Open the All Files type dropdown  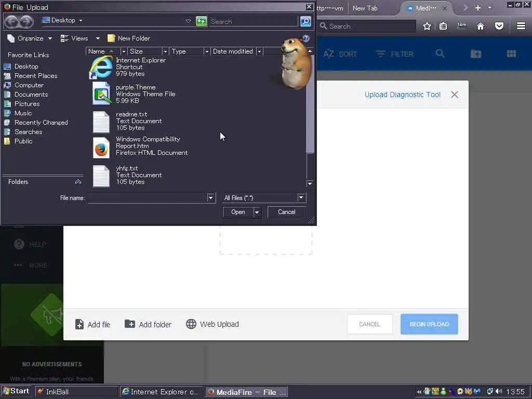click(301, 197)
